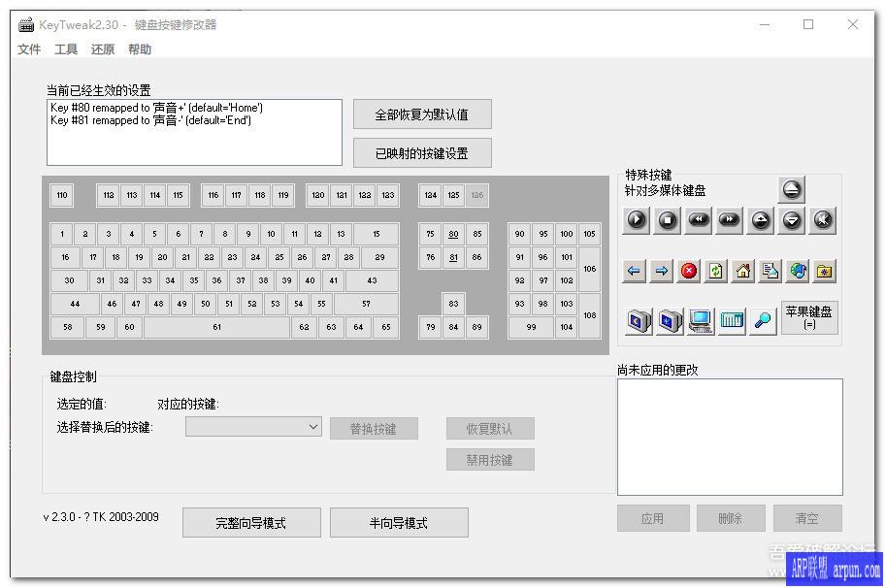Open the replacement key dropdown list
Viewport: 885px width, 588px height.
pos(314,427)
